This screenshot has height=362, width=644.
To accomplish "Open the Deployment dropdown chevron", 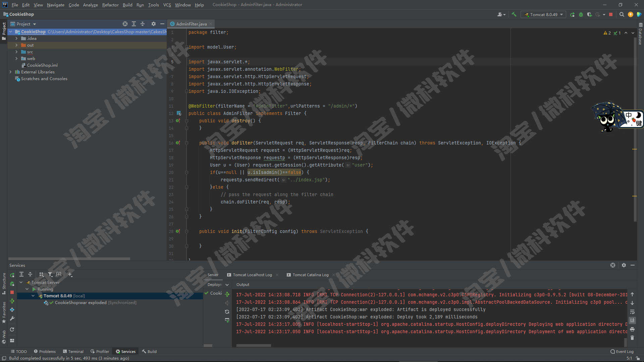I will [227, 285].
